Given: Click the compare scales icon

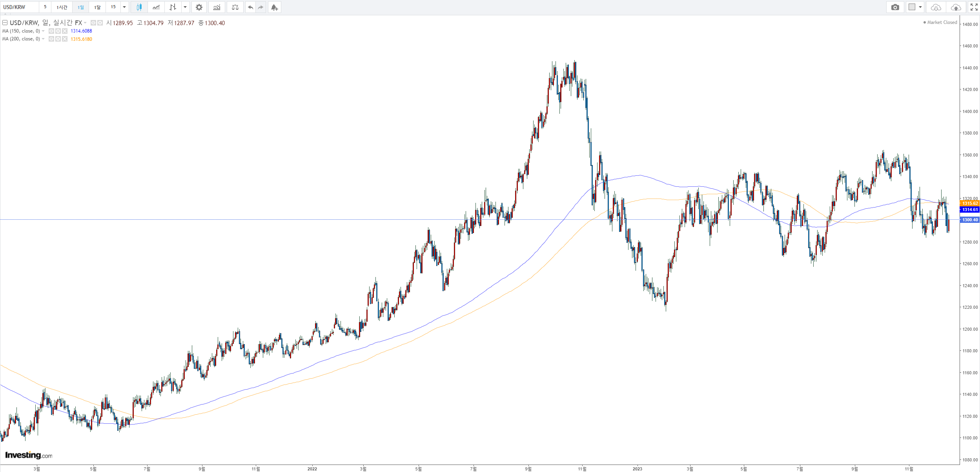Looking at the screenshot, I should [235, 7].
